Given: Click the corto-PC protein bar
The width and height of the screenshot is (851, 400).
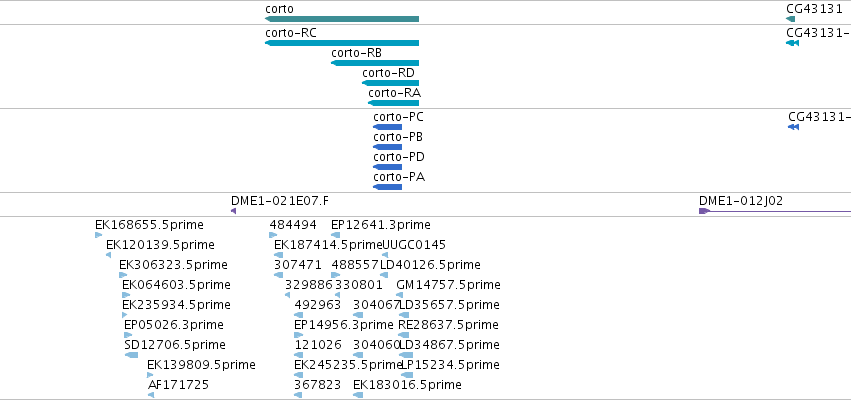Looking at the screenshot, I should coord(388,127).
